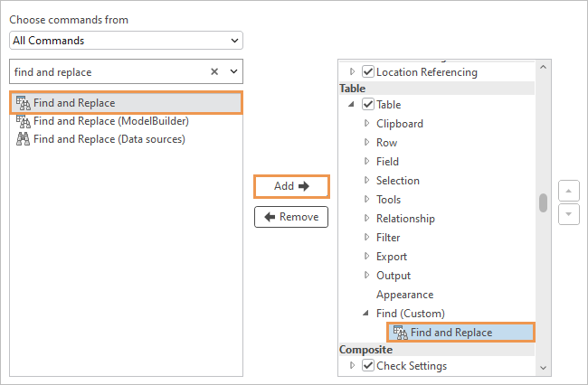Move selected item down with arrow button
Viewport: 588px width, 385px height.
pos(567,214)
